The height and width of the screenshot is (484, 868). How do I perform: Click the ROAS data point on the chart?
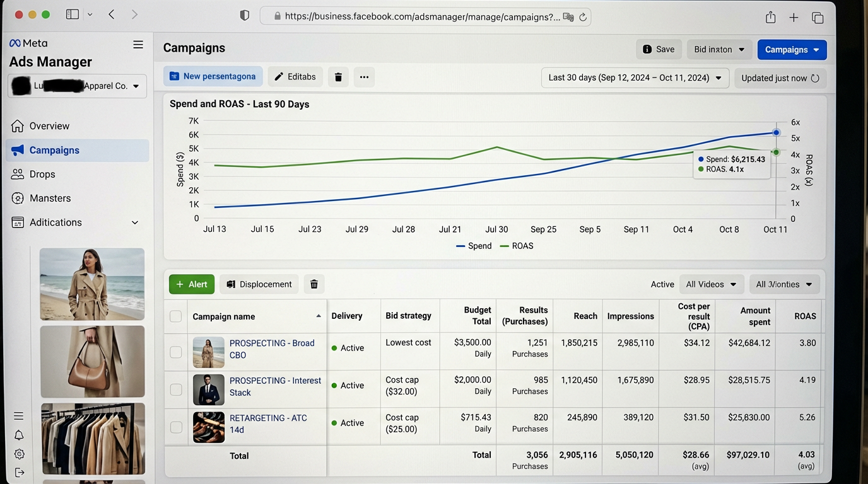pos(776,153)
